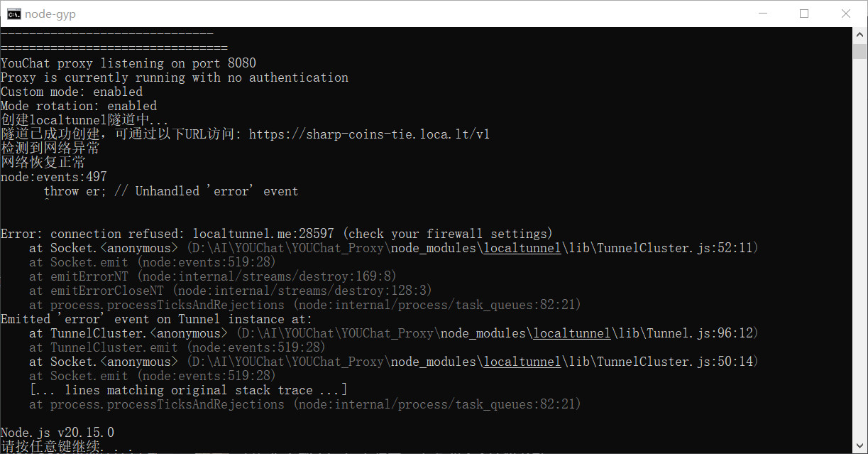Click the 'YouChat proxy listening on port 8080' line
Viewport: 868px width, 454px height.
coord(128,63)
